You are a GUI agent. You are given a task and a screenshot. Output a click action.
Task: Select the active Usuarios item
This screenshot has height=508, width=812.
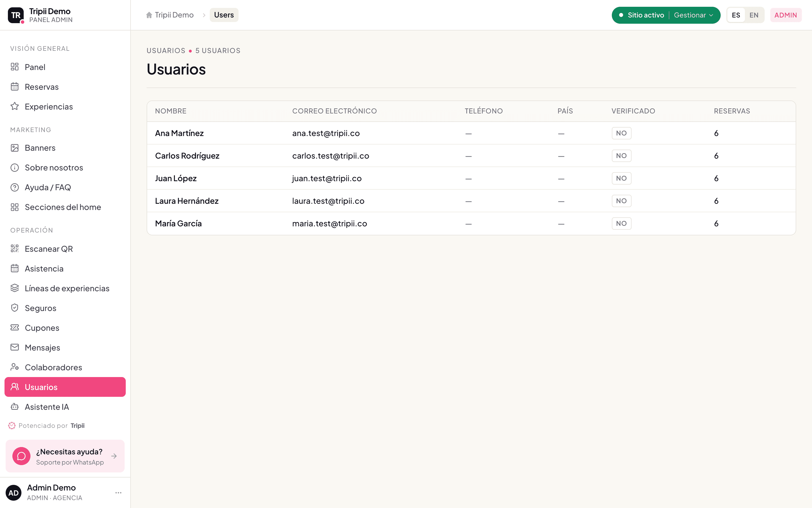coord(65,387)
